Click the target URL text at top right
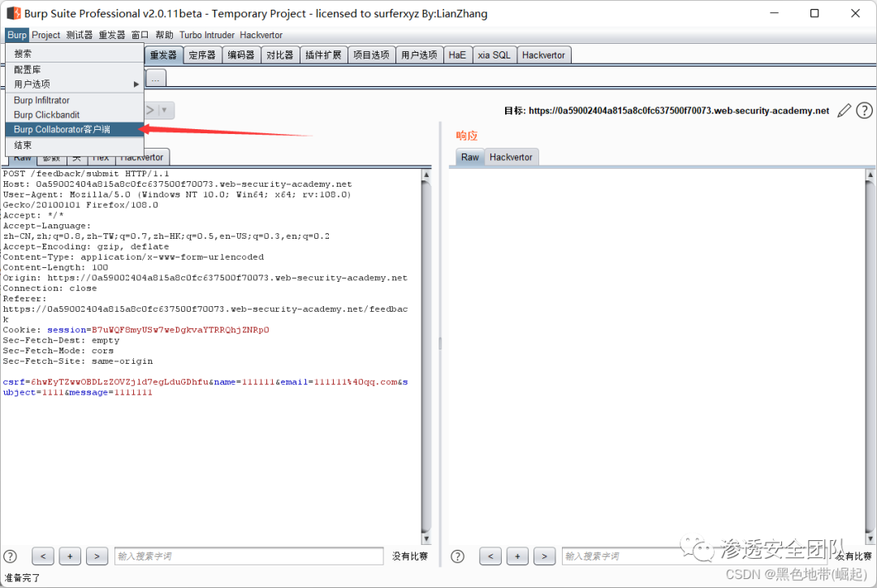The image size is (877, 588). point(679,110)
